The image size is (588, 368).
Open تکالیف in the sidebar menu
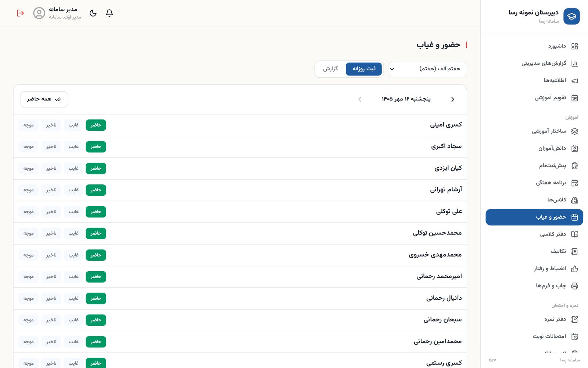[x=534, y=251]
